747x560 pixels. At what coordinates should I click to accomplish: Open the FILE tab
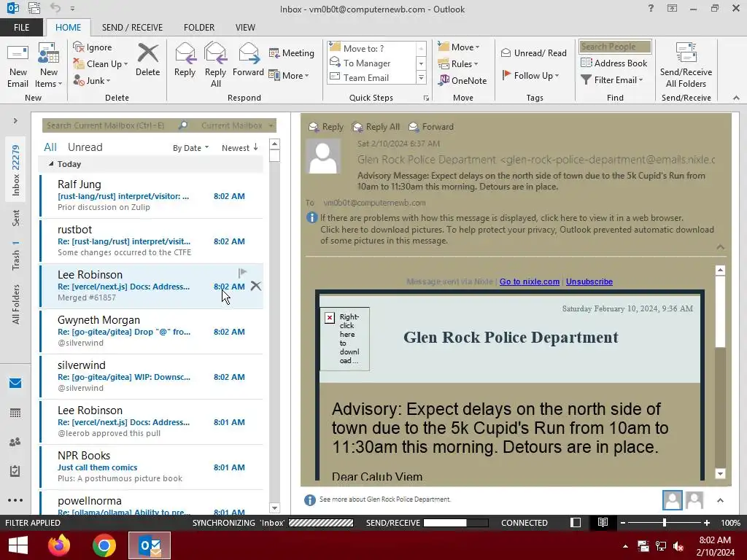click(21, 27)
